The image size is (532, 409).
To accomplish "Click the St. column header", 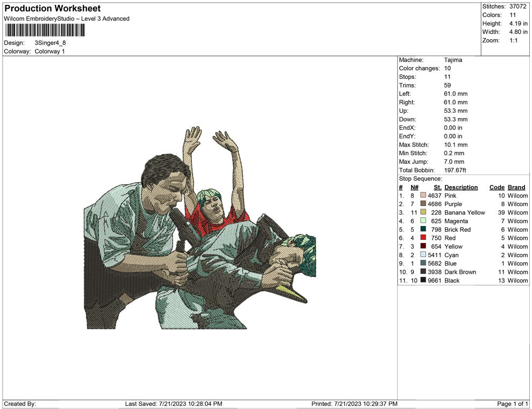I will (437, 187).
